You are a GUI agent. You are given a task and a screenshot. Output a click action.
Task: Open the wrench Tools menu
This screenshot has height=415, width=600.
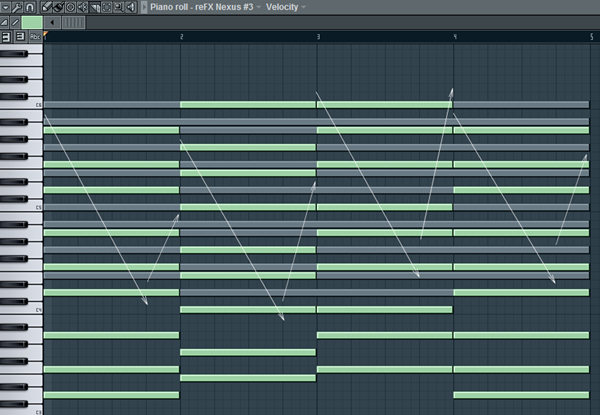click(17, 7)
